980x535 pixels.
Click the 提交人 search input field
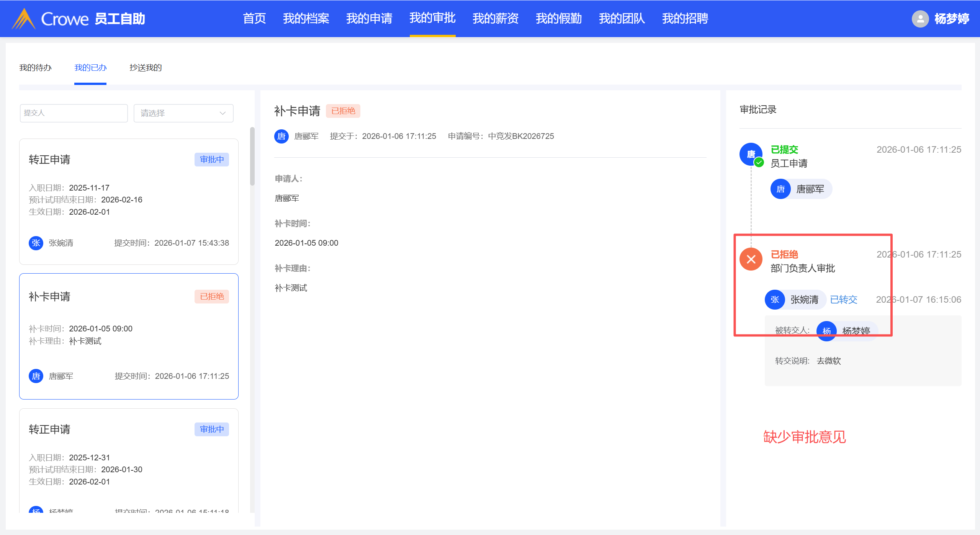(x=74, y=113)
